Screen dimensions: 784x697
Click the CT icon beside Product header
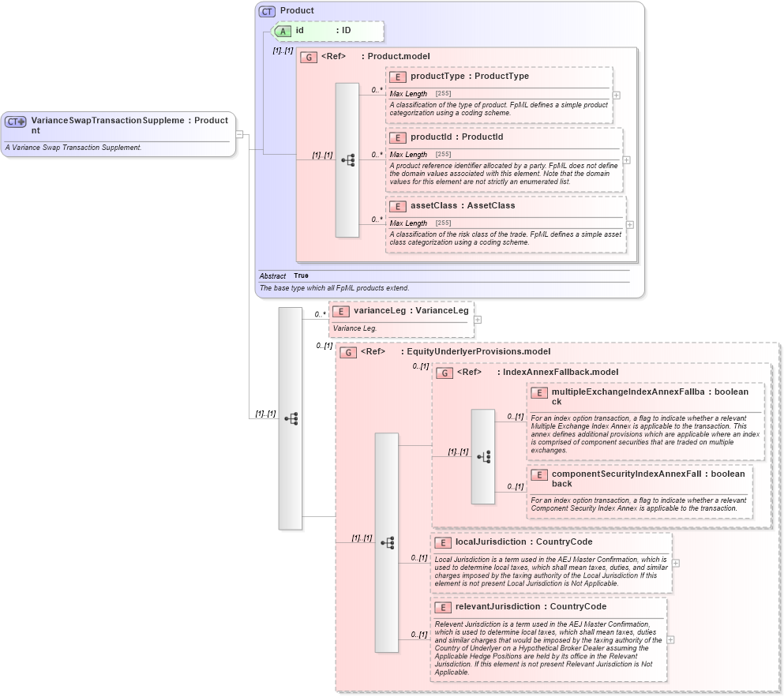[x=267, y=11]
